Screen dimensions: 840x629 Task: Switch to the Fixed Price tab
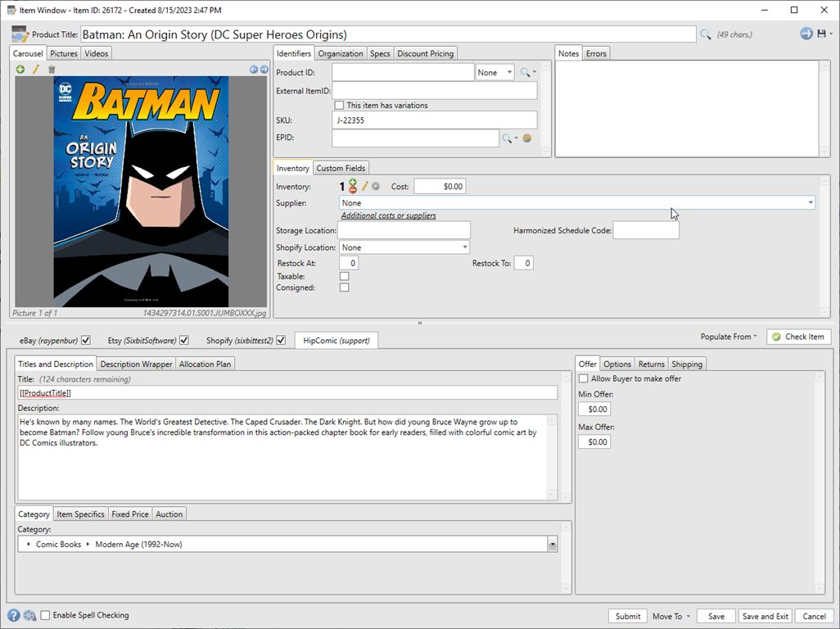point(130,514)
